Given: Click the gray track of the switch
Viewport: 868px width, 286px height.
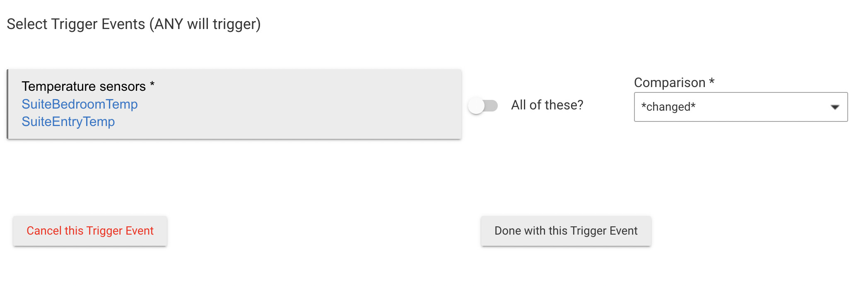Looking at the screenshot, I should 492,106.
